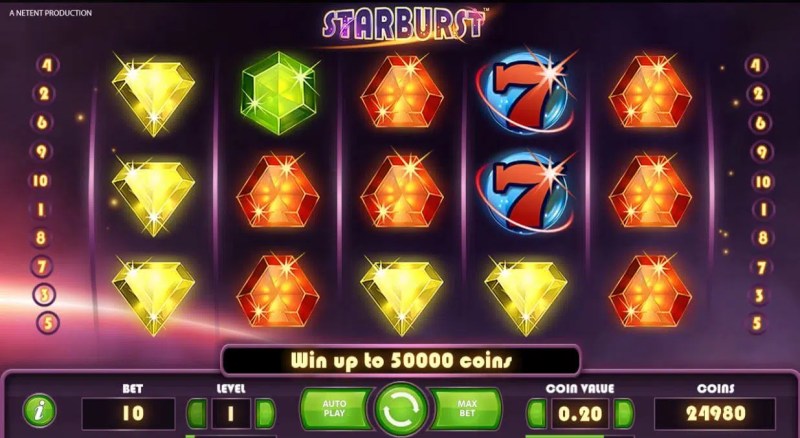
Task: Select payline 10 on the left side
Action: (x=40, y=181)
